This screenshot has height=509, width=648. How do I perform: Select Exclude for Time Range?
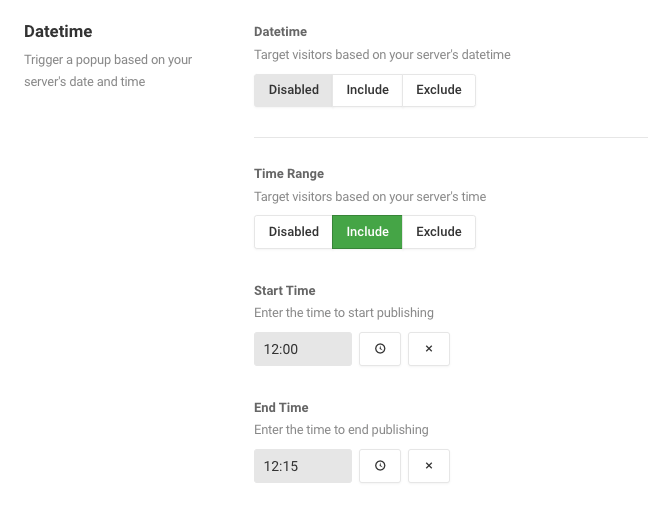[x=439, y=232]
